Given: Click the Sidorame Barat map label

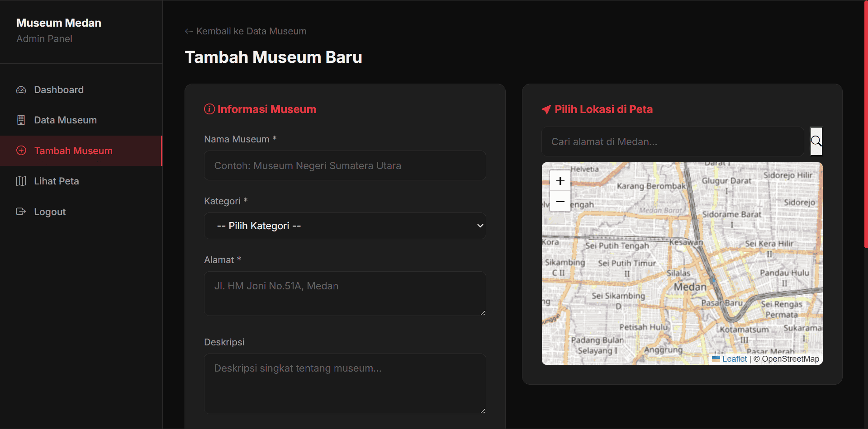Looking at the screenshot, I should [732, 214].
